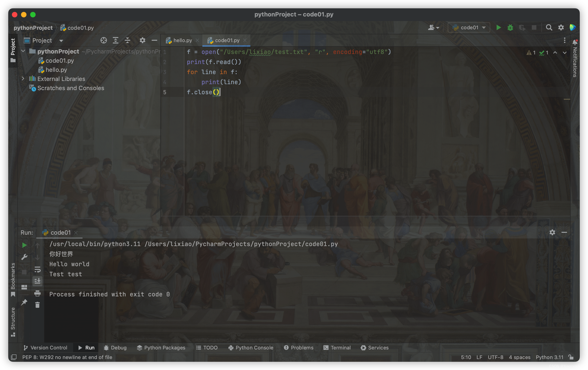Rerun code01 in the Run panel
Viewport: 588px width, 370px height.
[24, 245]
